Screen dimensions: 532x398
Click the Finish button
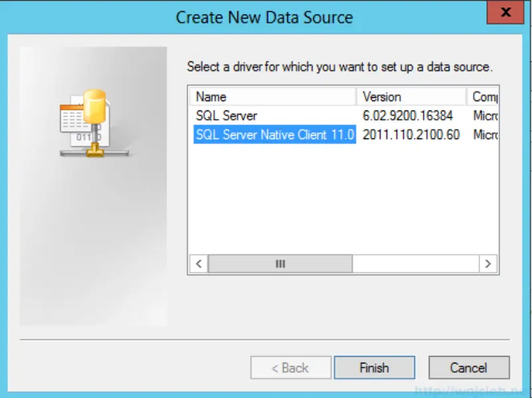point(374,367)
